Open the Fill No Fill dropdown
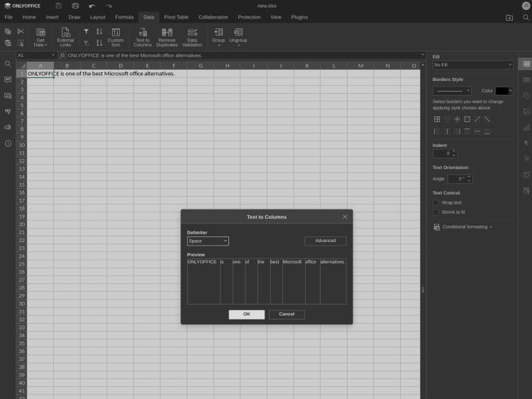The image size is (532, 399). pos(472,65)
